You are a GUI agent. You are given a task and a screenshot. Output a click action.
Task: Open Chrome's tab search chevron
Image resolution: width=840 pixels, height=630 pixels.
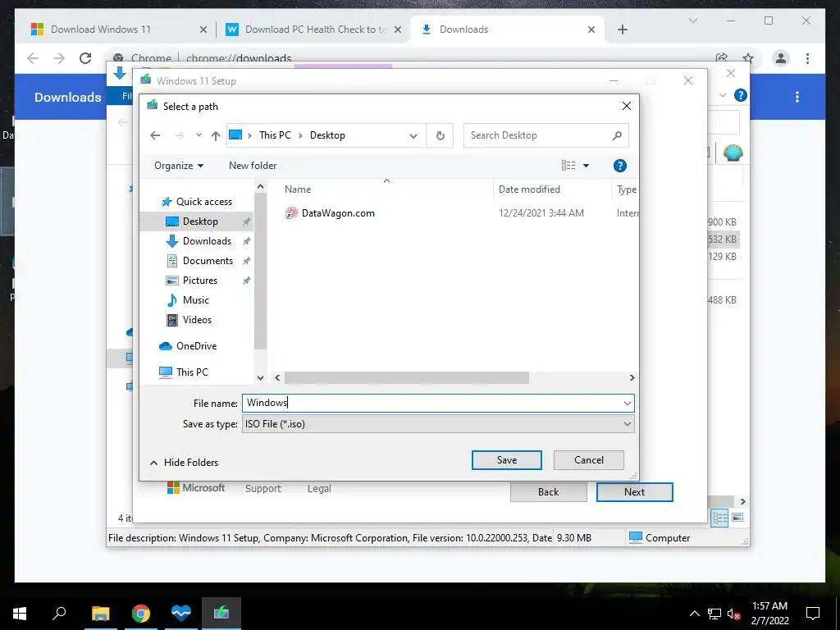(x=692, y=21)
